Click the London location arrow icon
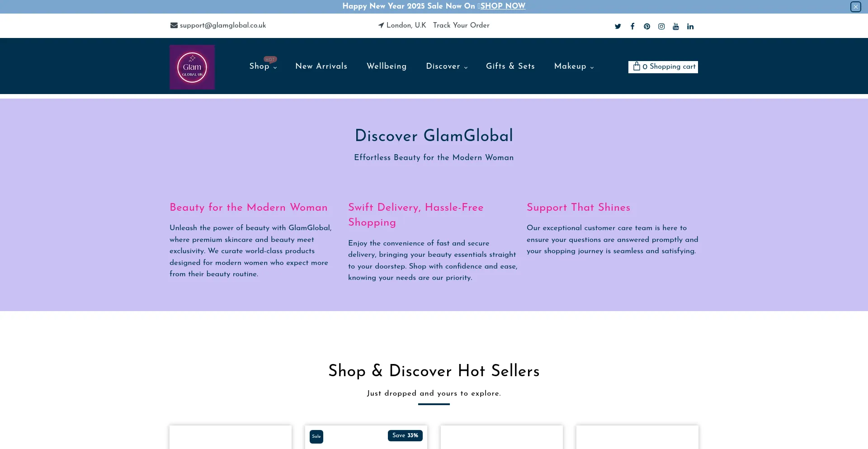The height and width of the screenshot is (449, 868). coord(381,26)
